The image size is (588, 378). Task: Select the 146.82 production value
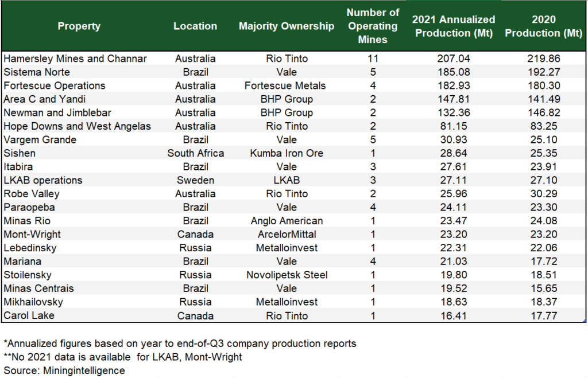544,113
